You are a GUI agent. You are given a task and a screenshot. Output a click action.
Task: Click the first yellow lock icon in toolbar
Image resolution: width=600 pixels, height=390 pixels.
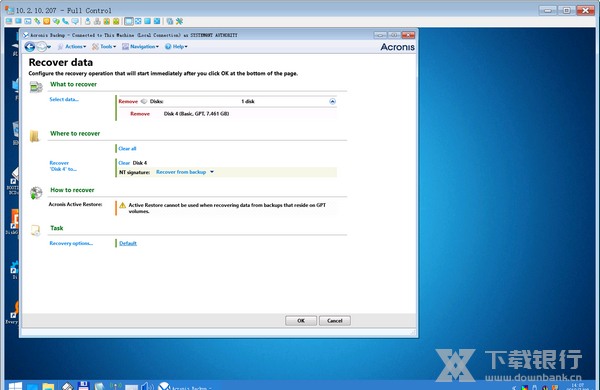(107, 21)
